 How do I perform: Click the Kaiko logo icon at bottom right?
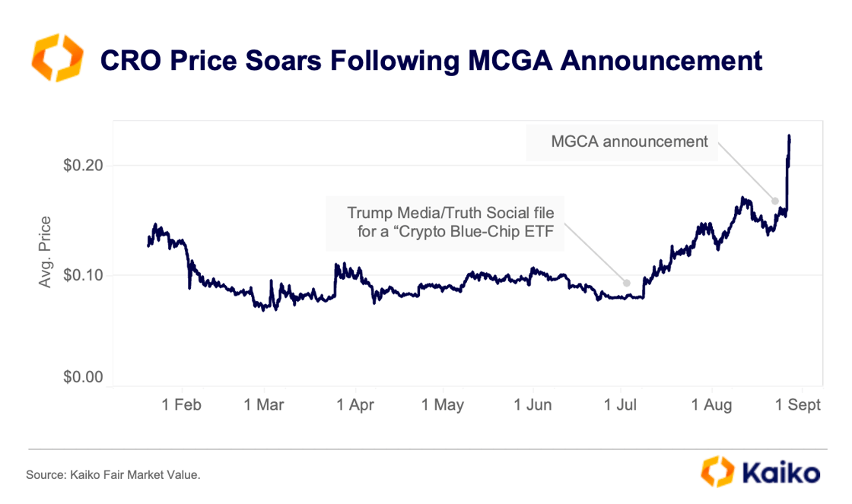(717, 472)
